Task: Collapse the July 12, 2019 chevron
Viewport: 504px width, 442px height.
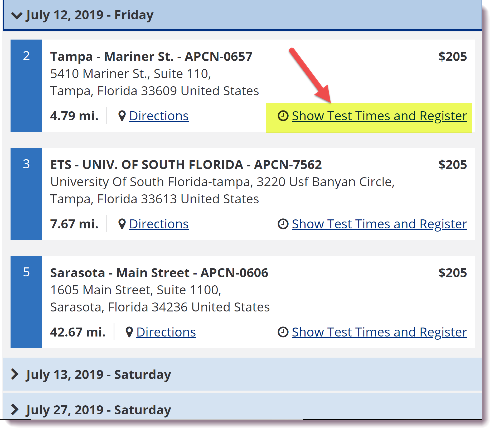Action: pos(17,16)
